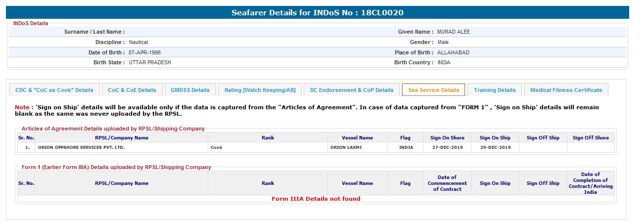Select the Sea Service Details tab

click(x=433, y=90)
